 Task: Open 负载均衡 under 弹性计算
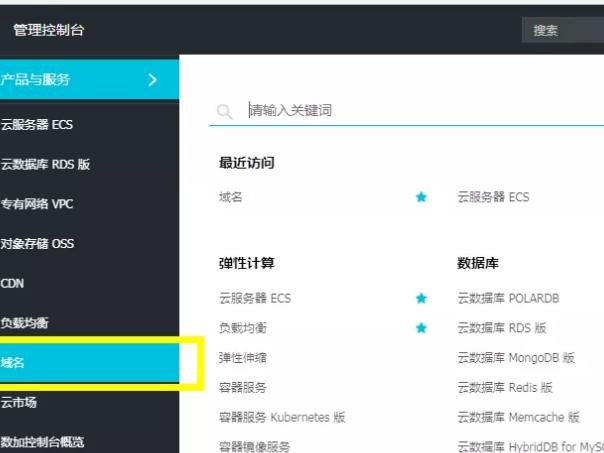(243, 328)
